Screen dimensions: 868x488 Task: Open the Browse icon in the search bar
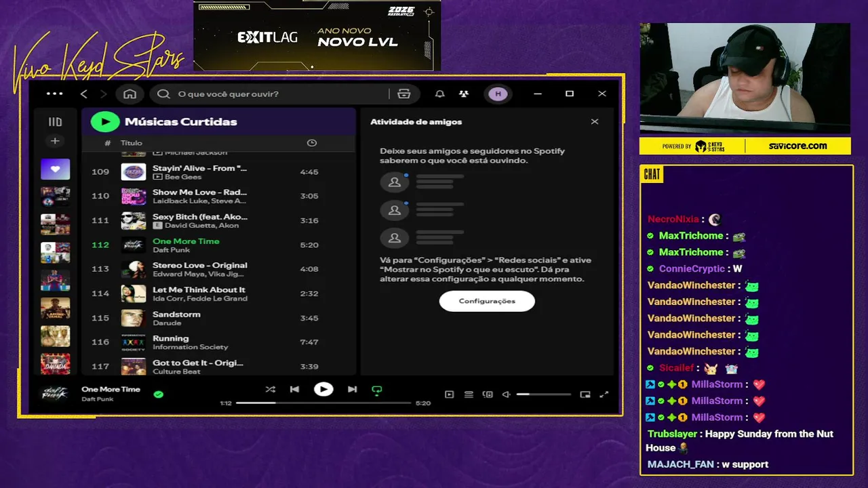point(404,94)
